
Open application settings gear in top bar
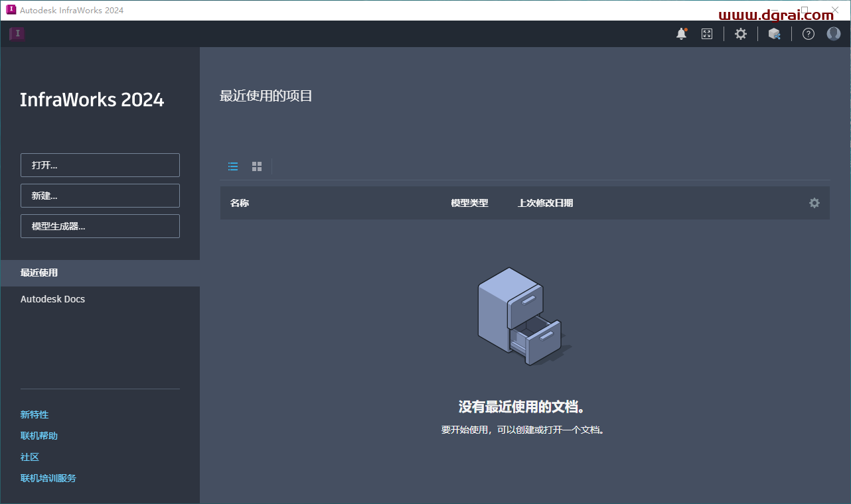pos(741,34)
